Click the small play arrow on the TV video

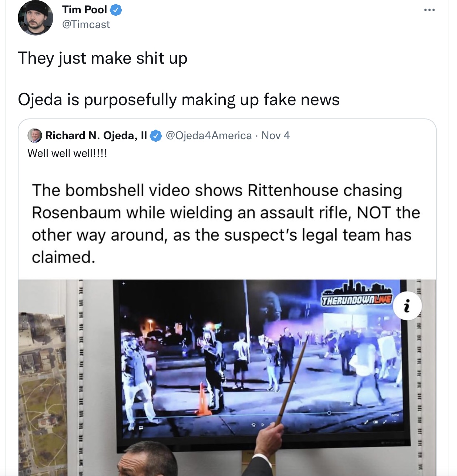[263, 425]
